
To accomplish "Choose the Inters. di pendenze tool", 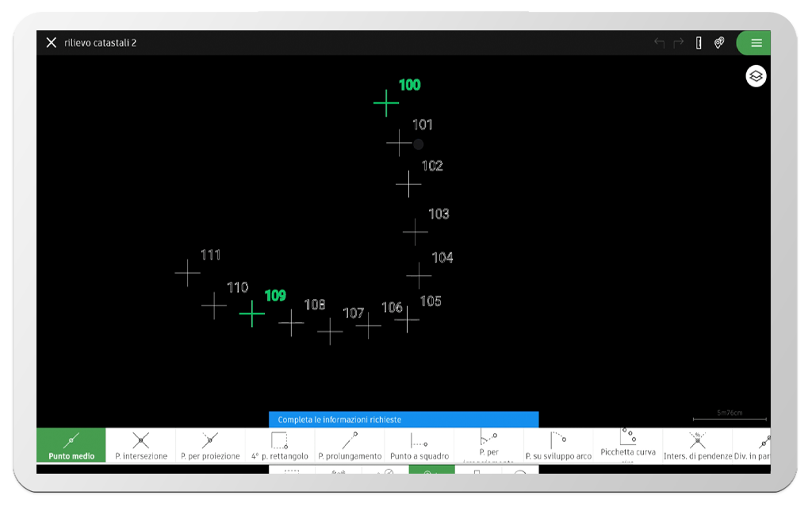I will [x=697, y=445].
